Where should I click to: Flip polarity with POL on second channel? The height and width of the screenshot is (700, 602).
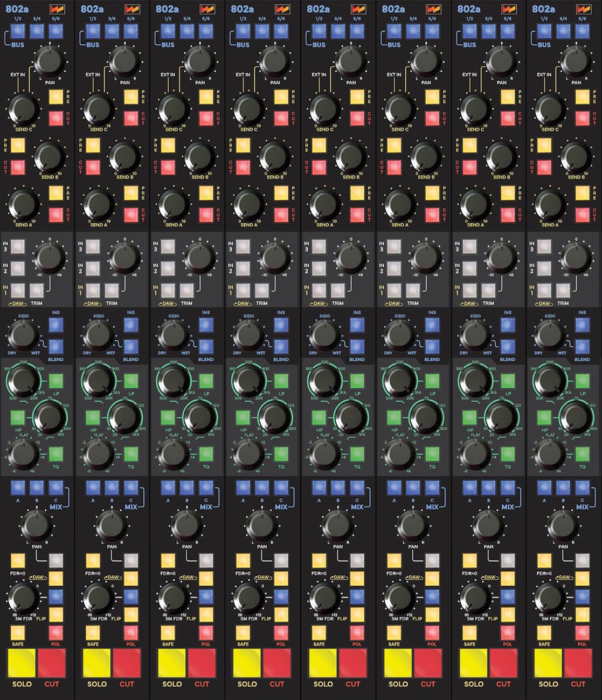click(x=131, y=633)
